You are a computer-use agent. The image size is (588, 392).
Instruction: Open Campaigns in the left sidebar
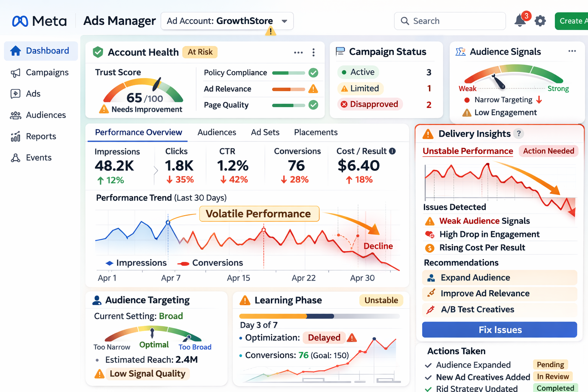(47, 73)
